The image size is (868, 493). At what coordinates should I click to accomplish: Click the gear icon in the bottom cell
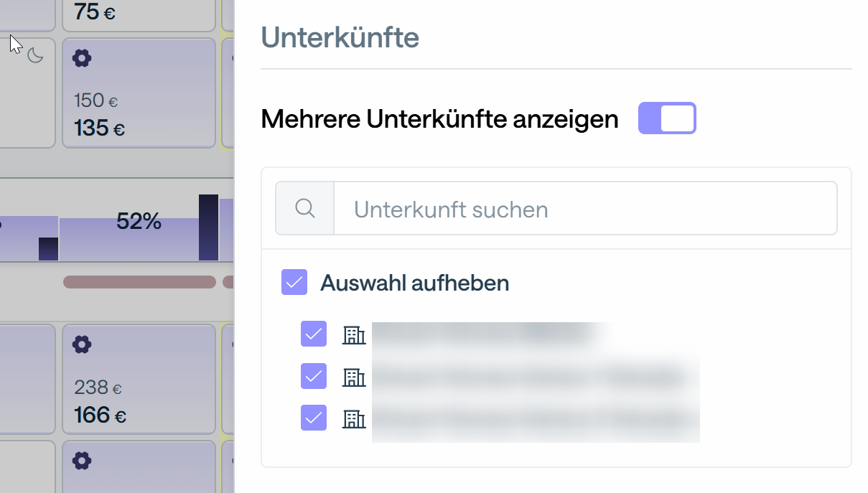pos(83,460)
